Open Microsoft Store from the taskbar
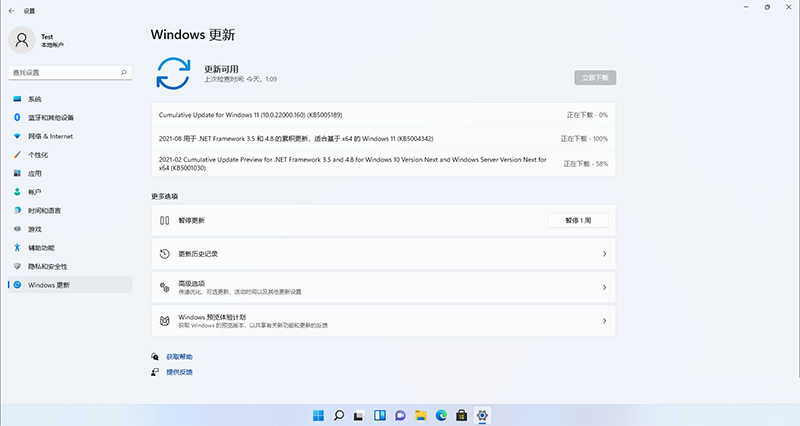Image resolution: width=800 pixels, height=426 pixels. click(461, 415)
